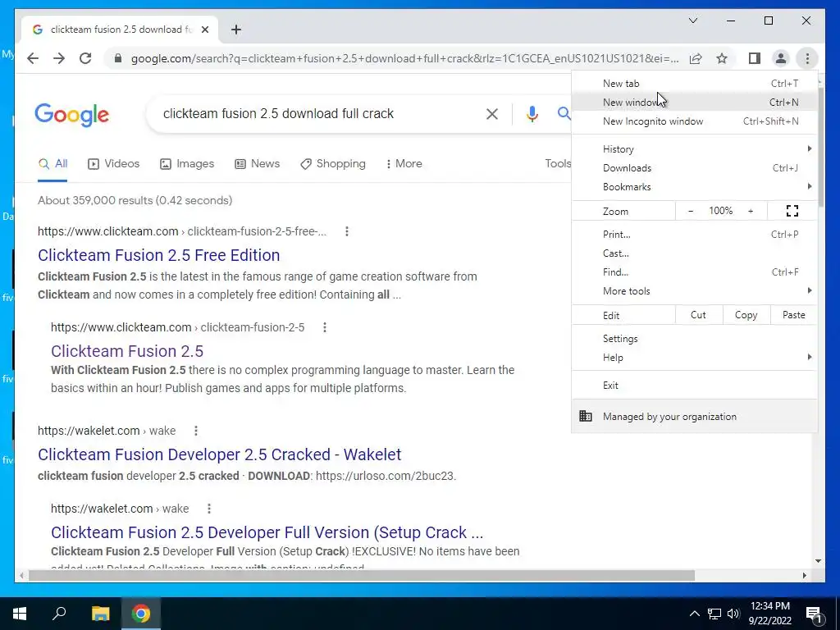Click the Chrome address bar URL
The height and width of the screenshot is (630, 840).
pos(404,58)
